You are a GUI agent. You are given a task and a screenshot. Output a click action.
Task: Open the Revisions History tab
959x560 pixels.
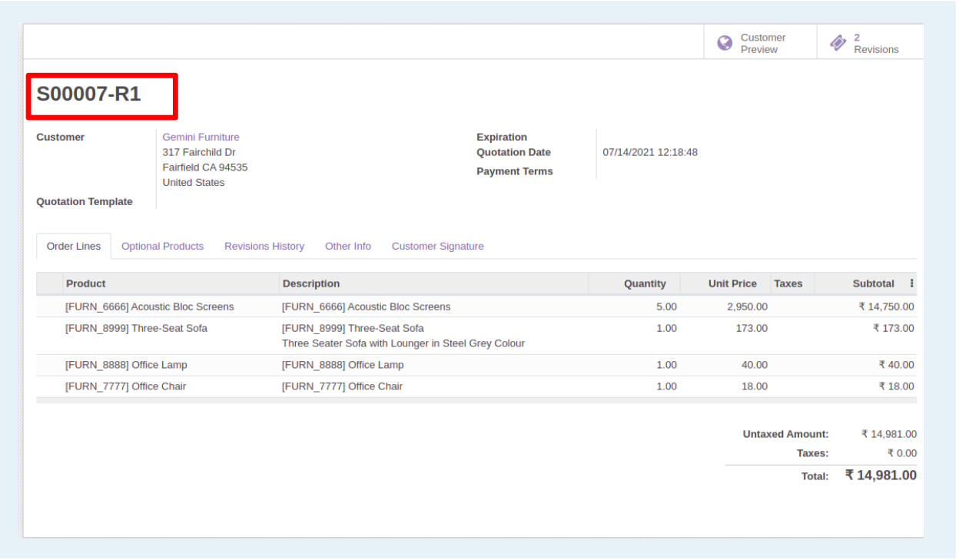pos(264,247)
